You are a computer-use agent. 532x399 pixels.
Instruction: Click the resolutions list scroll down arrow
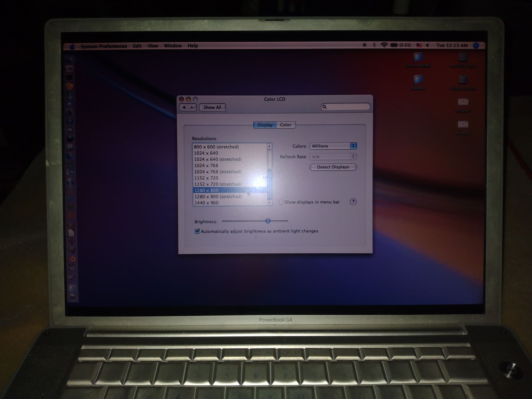[x=269, y=203]
